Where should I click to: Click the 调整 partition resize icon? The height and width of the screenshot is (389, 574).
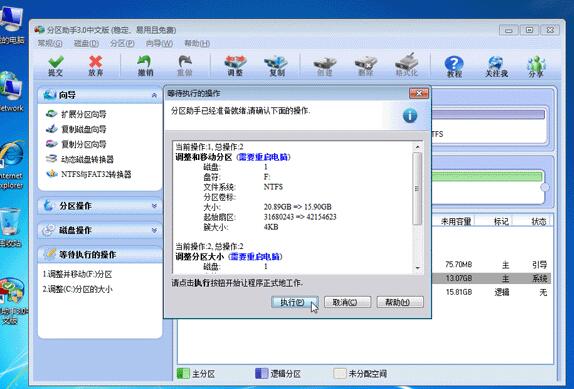click(x=235, y=66)
